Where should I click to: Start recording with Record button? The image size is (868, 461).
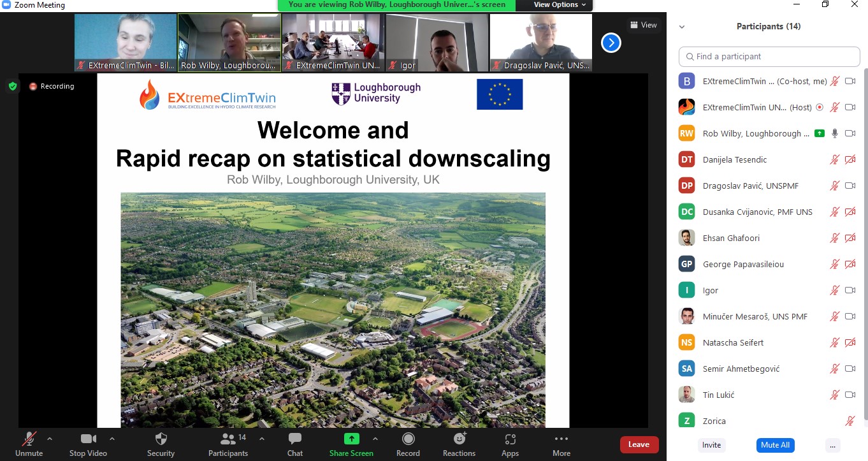(x=408, y=439)
